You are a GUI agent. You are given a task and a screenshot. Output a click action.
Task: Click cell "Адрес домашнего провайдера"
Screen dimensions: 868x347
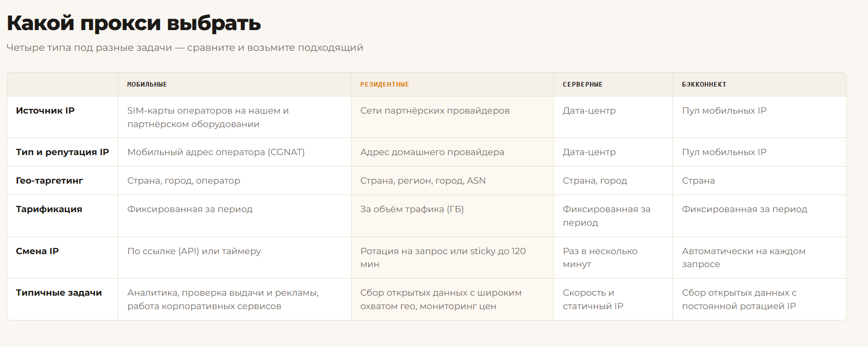432,152
